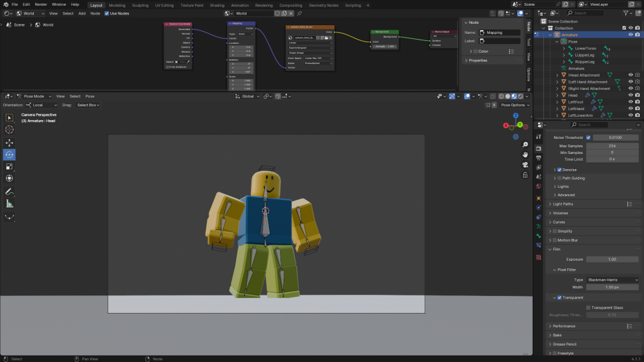
Task: Choose the Move tool
Action: click(x=9, y=143)
